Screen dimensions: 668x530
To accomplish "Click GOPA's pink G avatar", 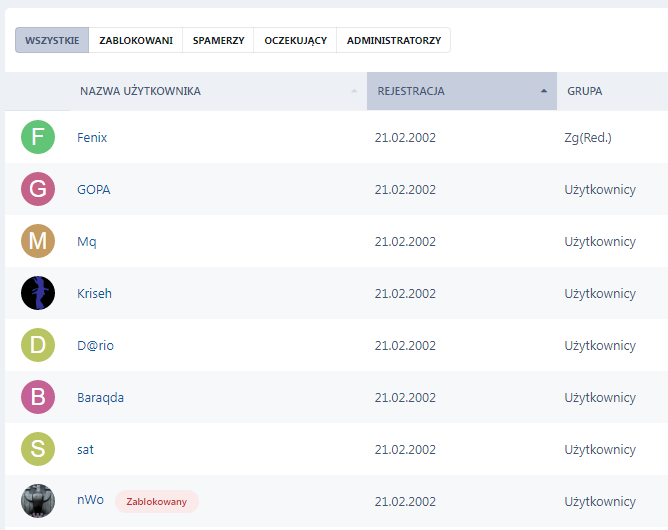I will [38, 189].
